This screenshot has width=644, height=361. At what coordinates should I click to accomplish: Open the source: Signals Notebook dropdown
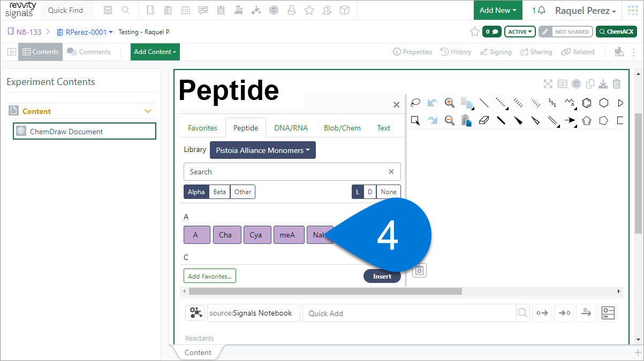point(254,313)
